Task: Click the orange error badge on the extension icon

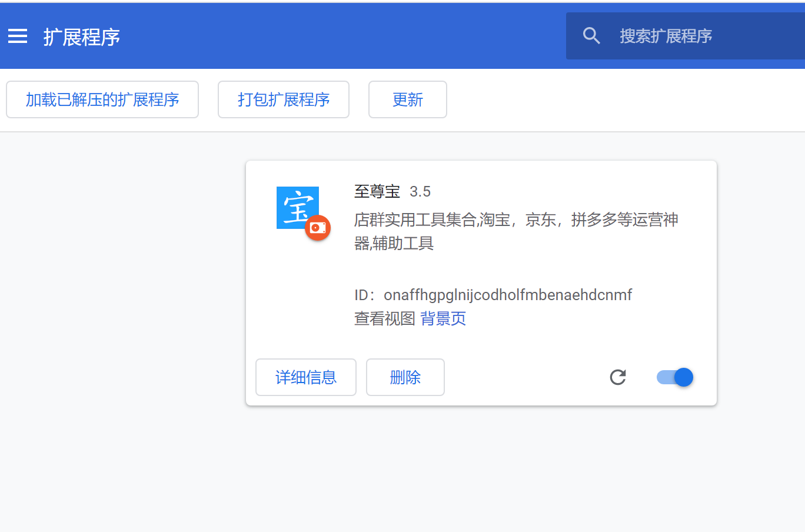Action: (x=318, y=228)
